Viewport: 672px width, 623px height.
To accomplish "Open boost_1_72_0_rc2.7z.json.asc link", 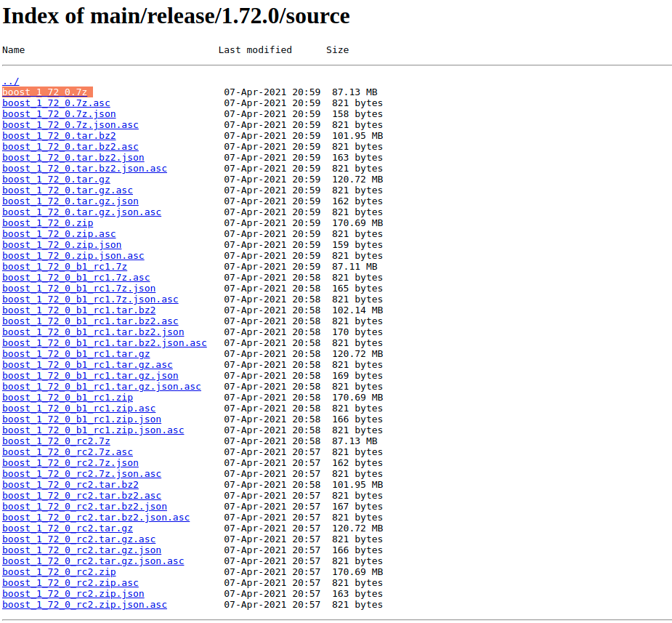I will [82, 474].
